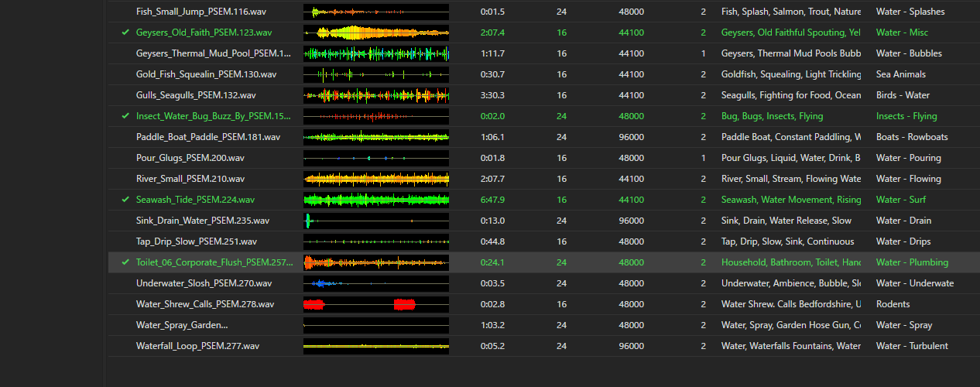Click the Fish_Small_Jump waveform preview
This screenshot has width=980, height=387.
[x=376, y=12]
